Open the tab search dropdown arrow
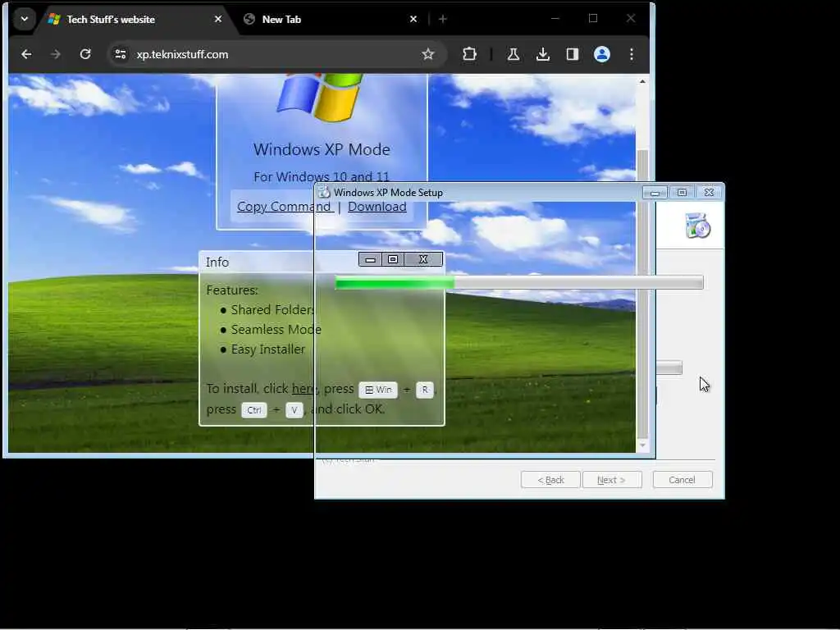The width and height of the screenshot is (840, 630). 24,20
